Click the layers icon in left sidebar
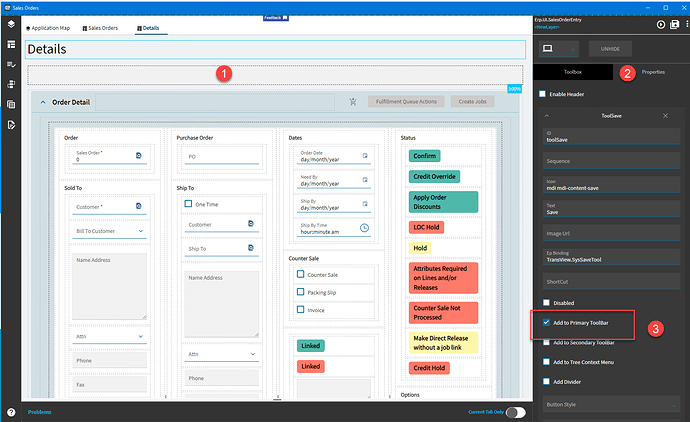Image resolution: width=690 pixels, height=422 pixels. pos(11,24)
